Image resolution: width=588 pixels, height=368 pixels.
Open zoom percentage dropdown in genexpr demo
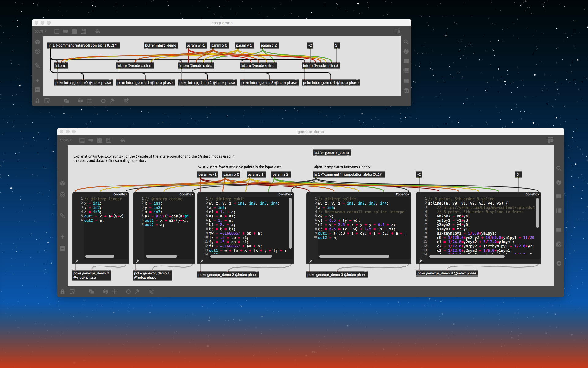tap(66, 140)
